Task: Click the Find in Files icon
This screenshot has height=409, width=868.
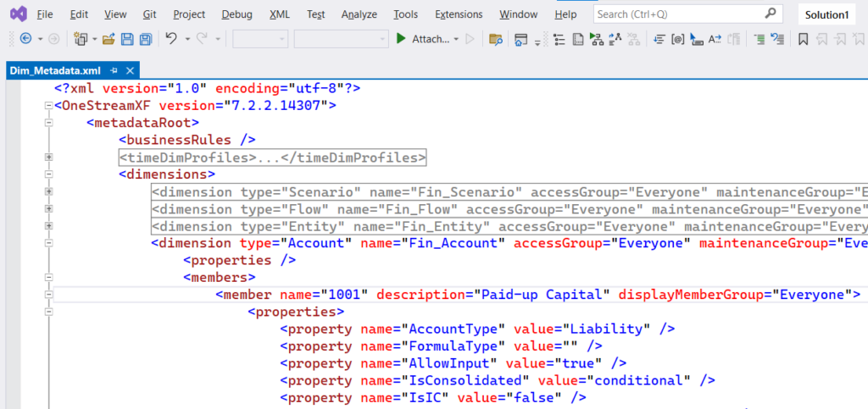Action: pyautogui.click(x=496, y=39)
